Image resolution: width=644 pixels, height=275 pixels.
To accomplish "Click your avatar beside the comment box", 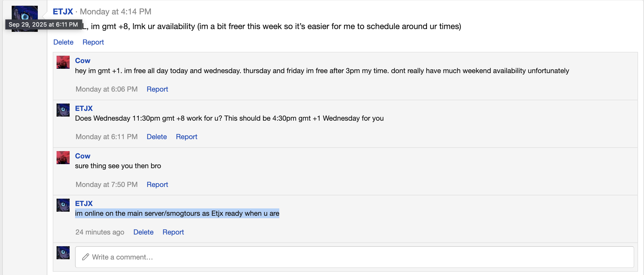I will [63, 253].
